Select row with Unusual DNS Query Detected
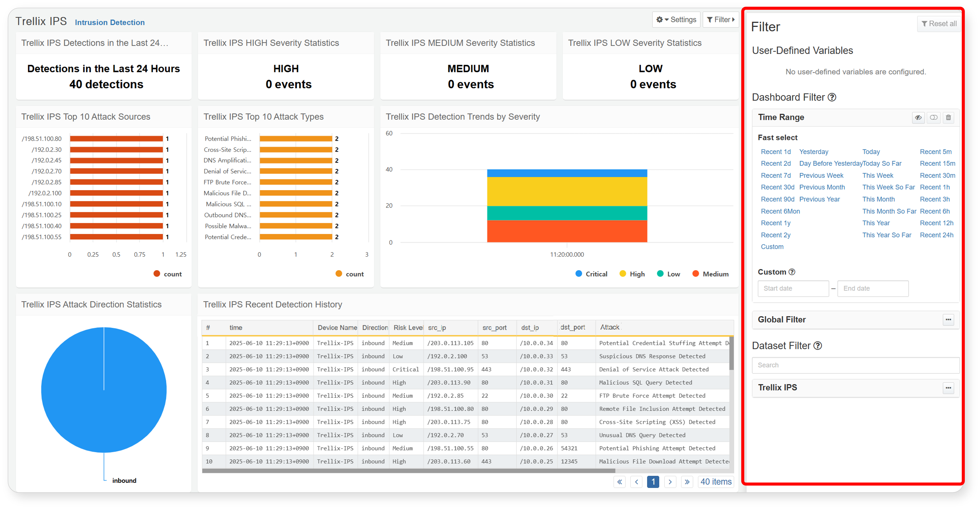 pos(465,435)
